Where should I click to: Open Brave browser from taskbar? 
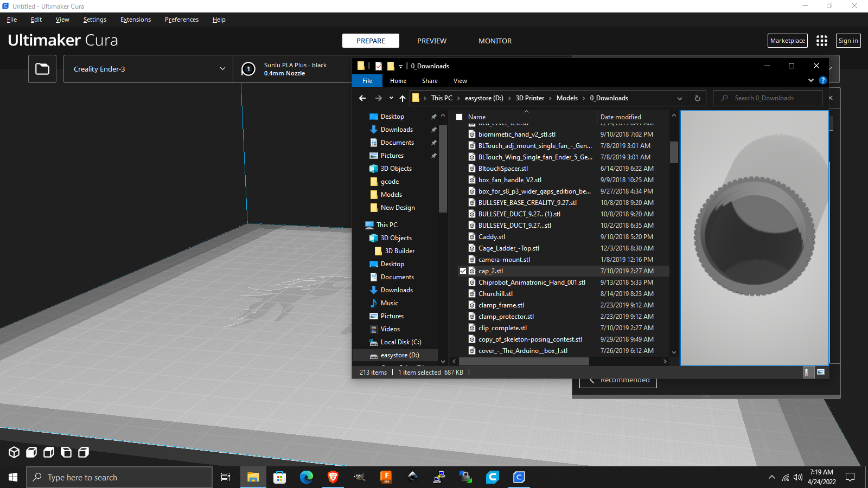(x=333, y=477)
